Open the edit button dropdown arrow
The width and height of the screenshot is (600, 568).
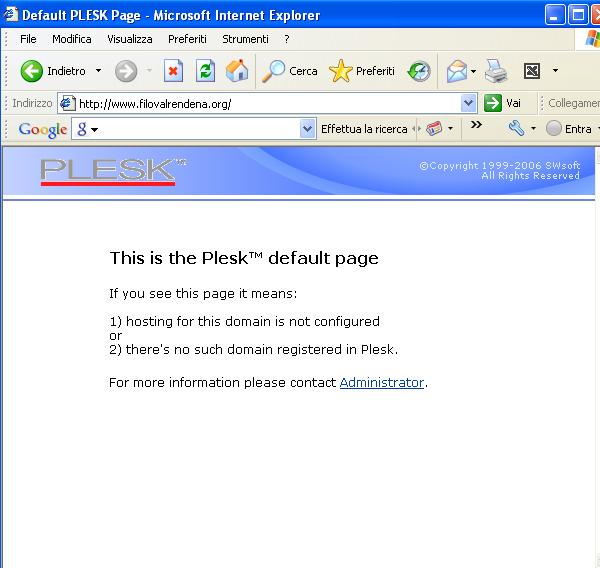pos(555,70)
